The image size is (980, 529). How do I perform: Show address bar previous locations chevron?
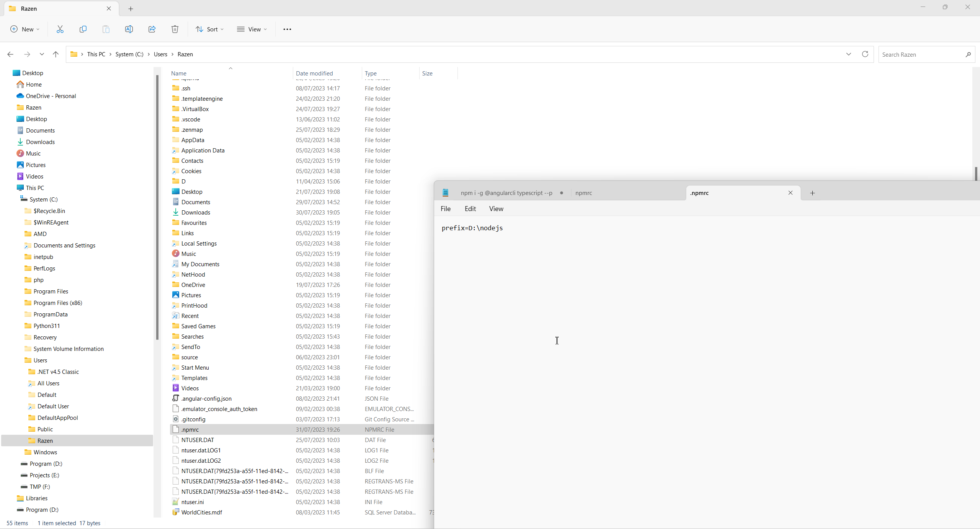point(848,54)
